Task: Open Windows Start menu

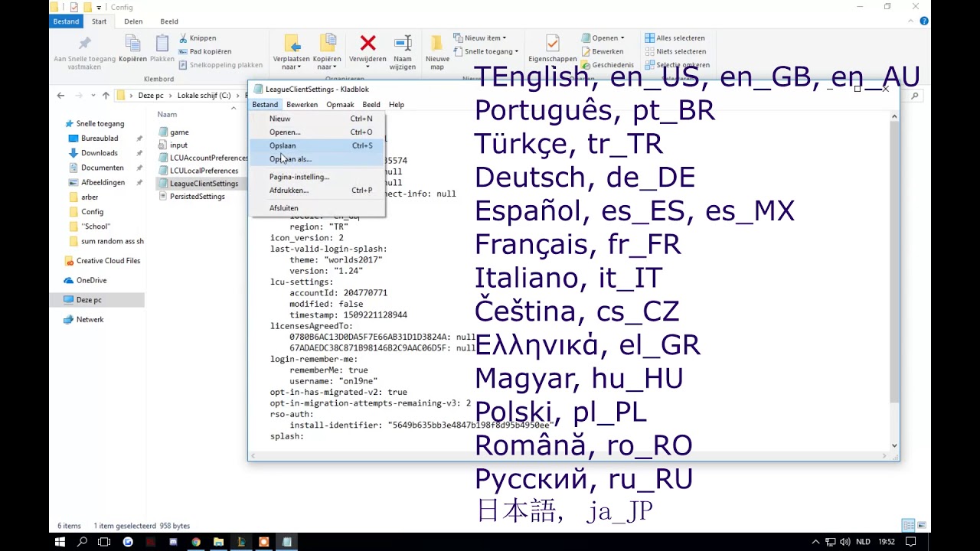Action: tap(60, 542)
